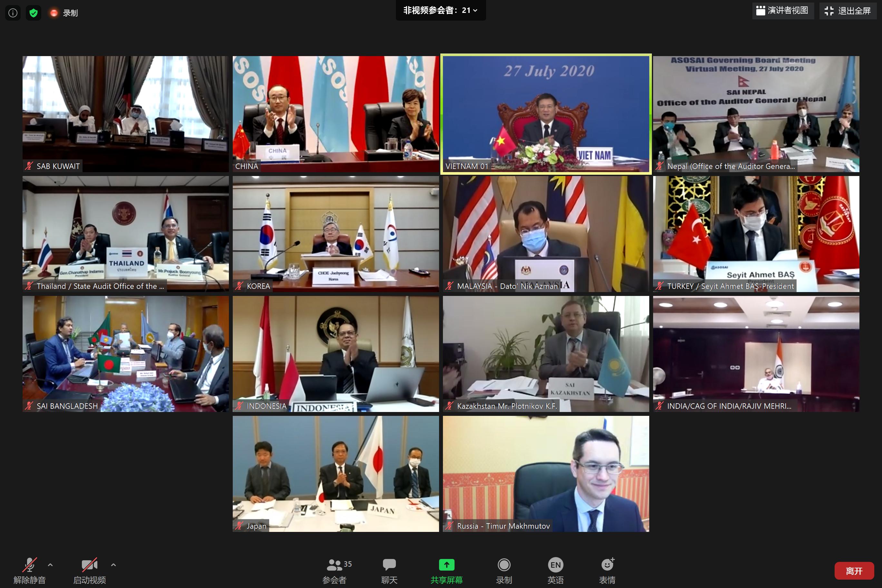Click the red recording indicator
Viewport: 882px width, 588px height.
[x=54, y=13]
